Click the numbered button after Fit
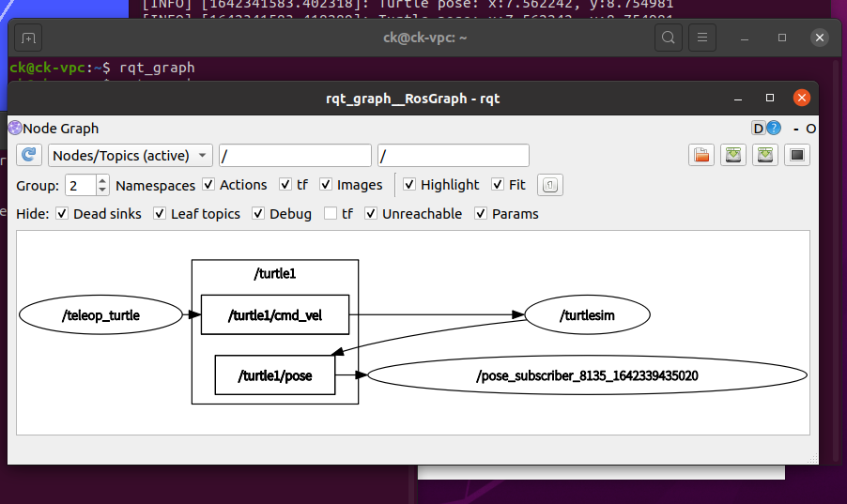Viewport: 847px width, 504px height. [x=550, y=185]
